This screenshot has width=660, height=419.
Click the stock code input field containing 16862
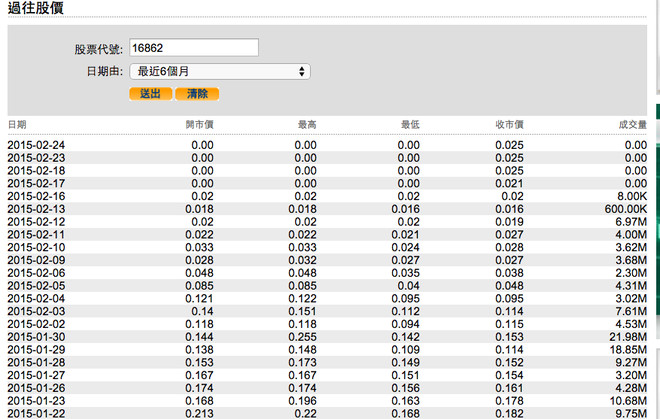tap(194, 48)
